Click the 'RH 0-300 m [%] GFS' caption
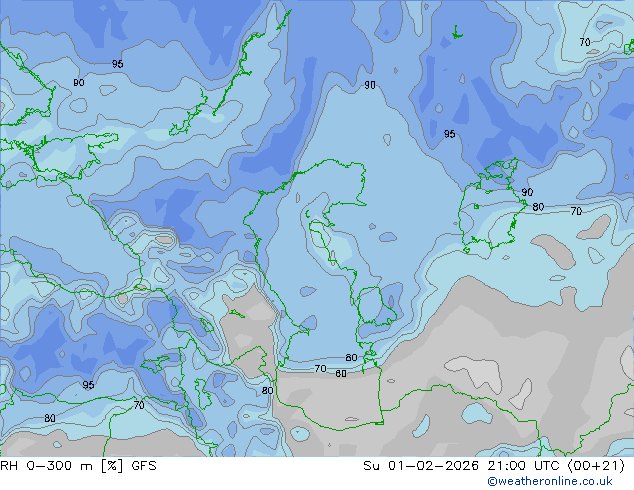This screenshot has height=490, width=634. tap(78, 466)
